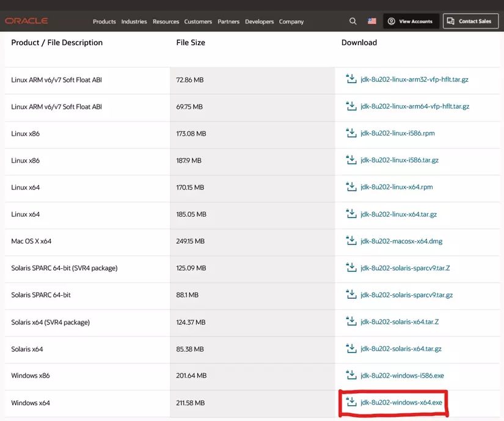This screenshot has width=504, height=421.
Task: Click download icon beside jdk-8u202-macosx-x64.dmg
Action: point(351,241)
